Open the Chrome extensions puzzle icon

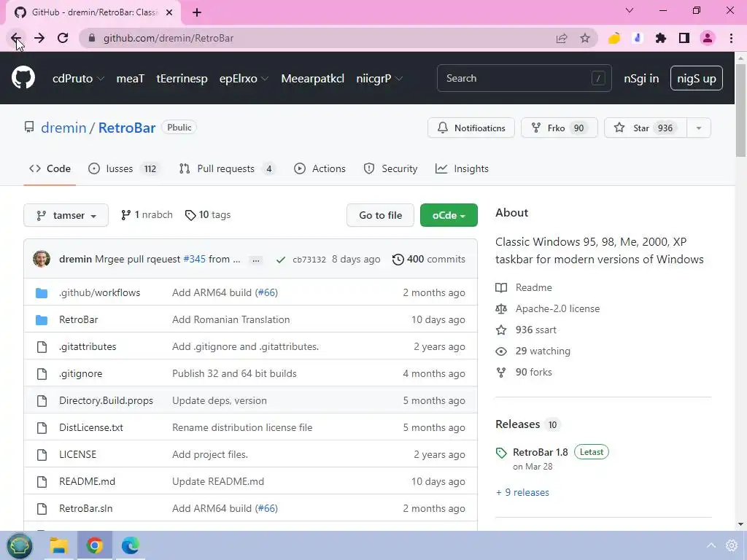pos(660,38)
